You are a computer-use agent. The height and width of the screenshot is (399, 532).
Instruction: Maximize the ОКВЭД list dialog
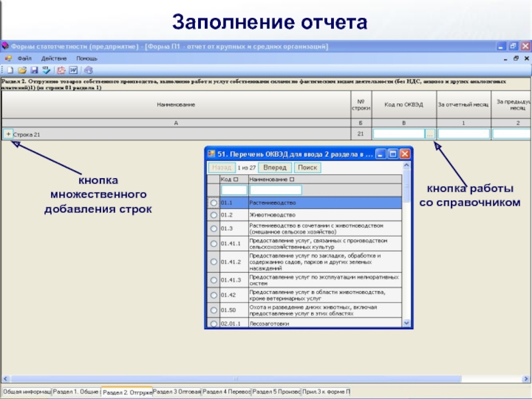click(x=392, y=154)
